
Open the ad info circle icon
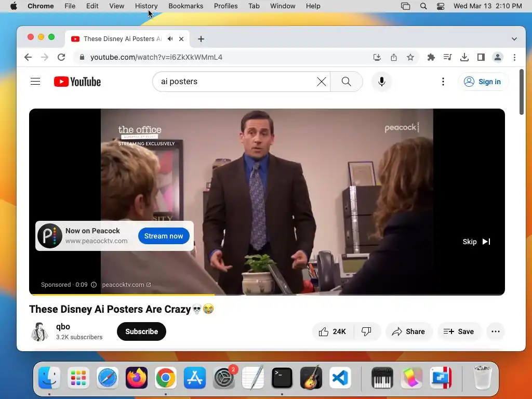(94, 285)
